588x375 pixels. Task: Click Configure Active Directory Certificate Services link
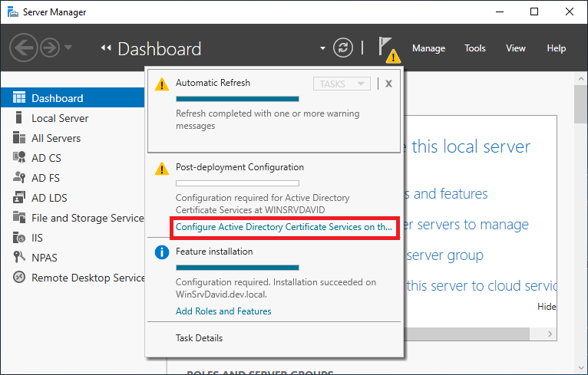coord(283,227)
